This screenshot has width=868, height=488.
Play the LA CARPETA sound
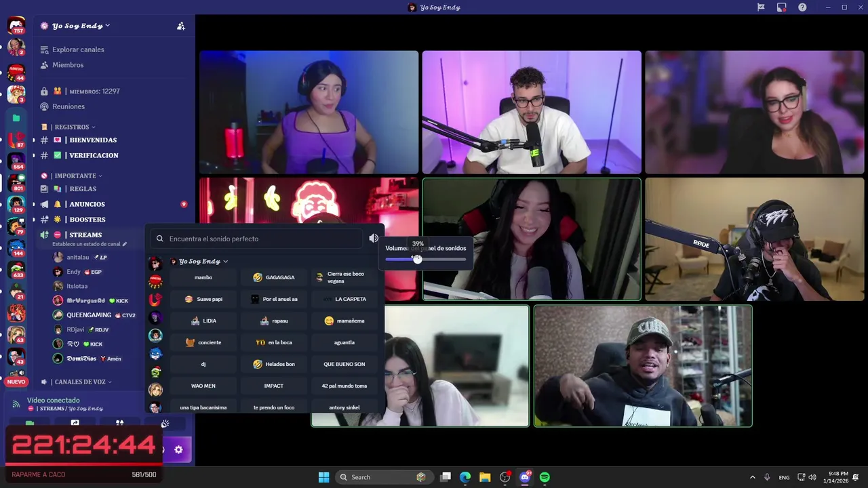[x=344, y=299]
